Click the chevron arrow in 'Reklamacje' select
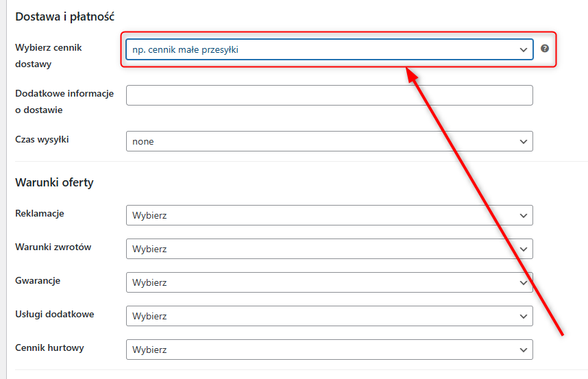 point(524,215)
